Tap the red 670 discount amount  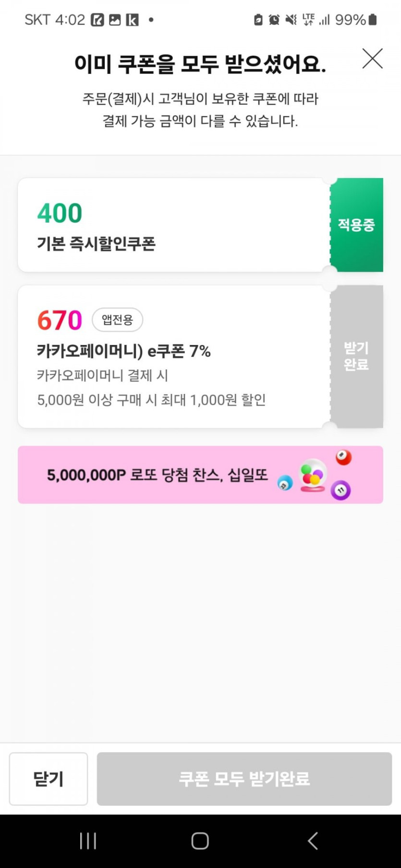(60, 320)
